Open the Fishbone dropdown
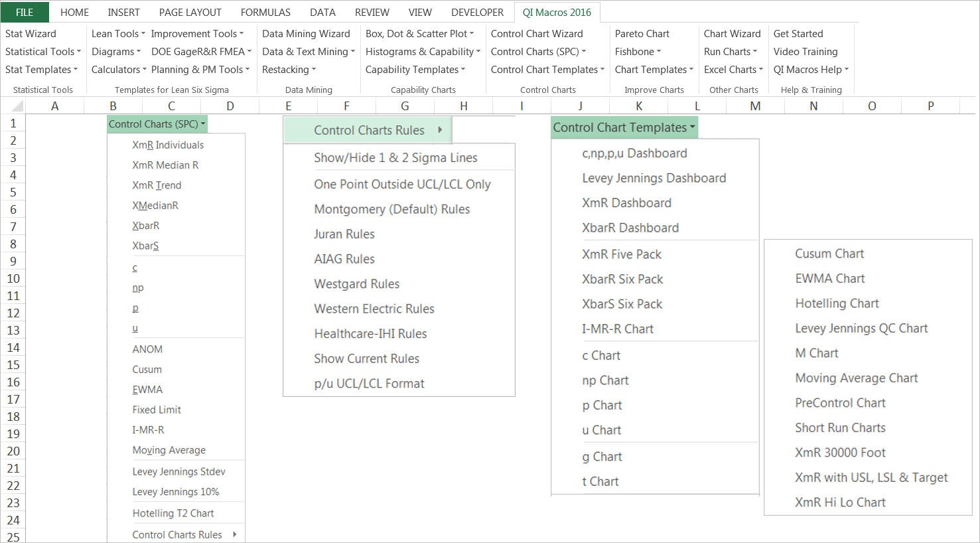The height and width of the screenshot is (543, 980). (638, 51)
